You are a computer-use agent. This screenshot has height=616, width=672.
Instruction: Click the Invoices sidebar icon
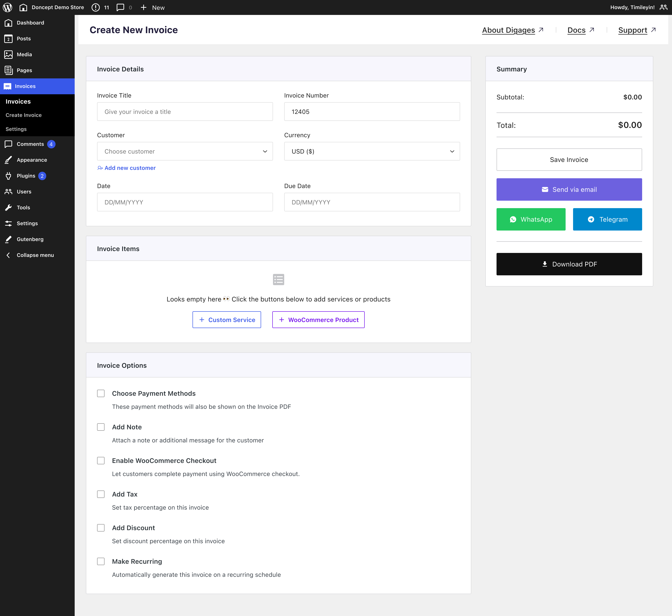pos(7,86)
